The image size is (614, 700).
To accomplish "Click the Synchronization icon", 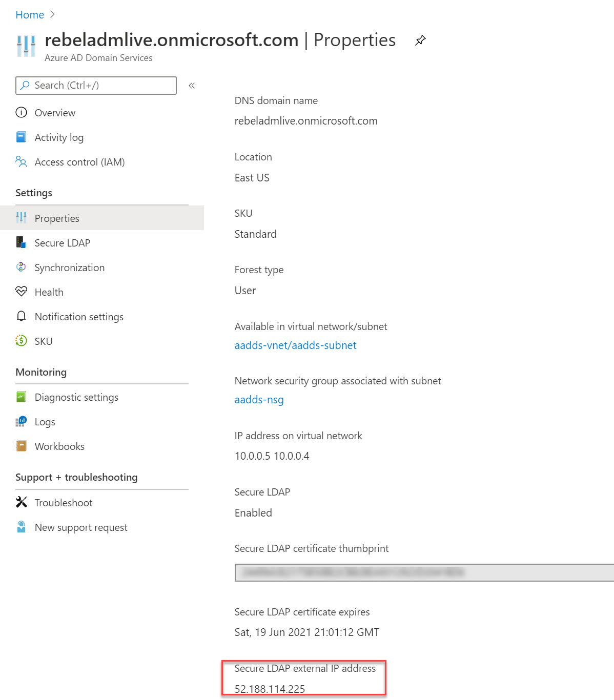I will pyautogui.click(x=21, y=267).
